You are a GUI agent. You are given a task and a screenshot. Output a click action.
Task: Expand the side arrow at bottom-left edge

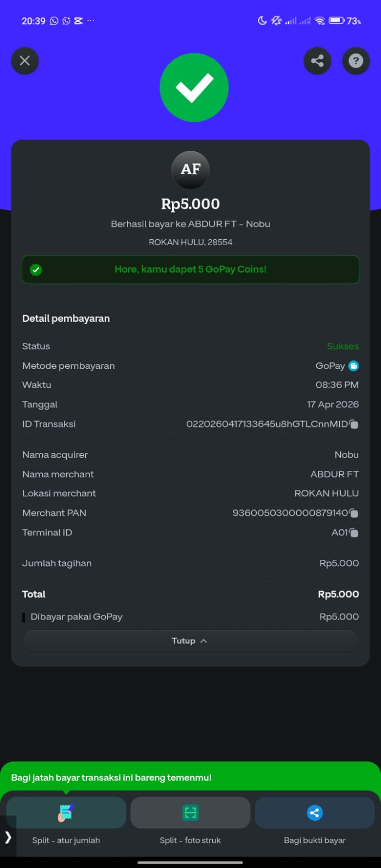pos(8,837)
